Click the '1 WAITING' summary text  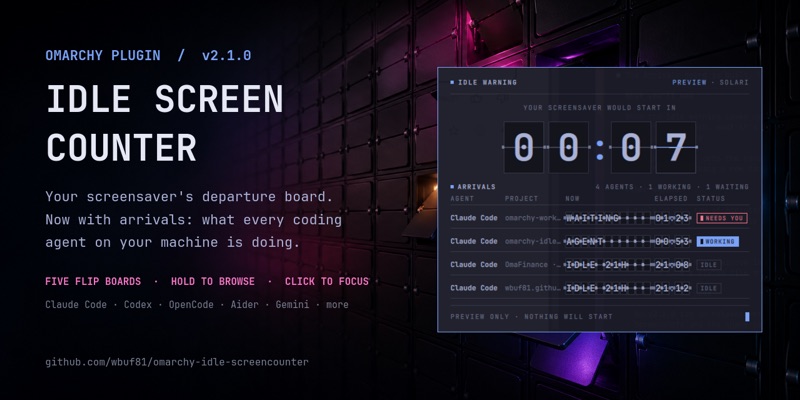pos(728,187)
